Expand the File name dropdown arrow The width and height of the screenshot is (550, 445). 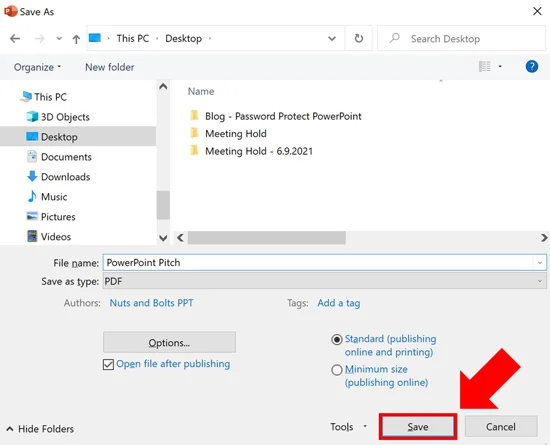point(539,263)
